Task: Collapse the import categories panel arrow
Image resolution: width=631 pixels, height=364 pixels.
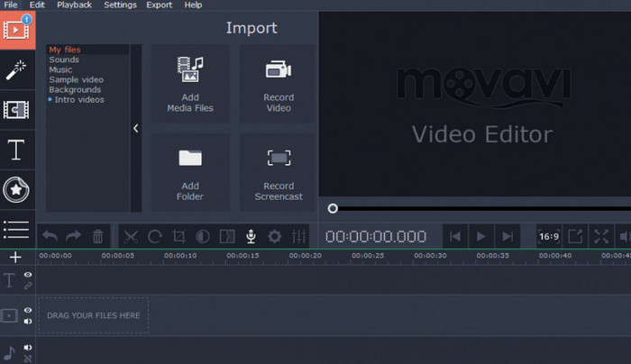Action: pos(135,128)
